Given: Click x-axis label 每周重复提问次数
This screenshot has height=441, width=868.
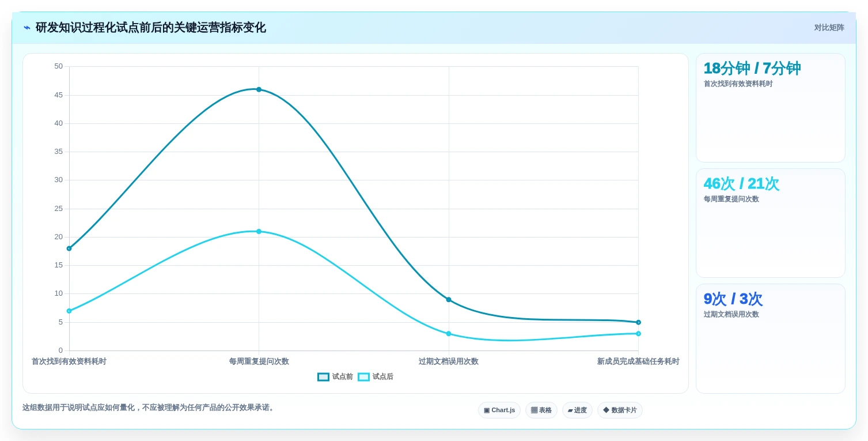Looking at the screenshot, I should (259, 361).
